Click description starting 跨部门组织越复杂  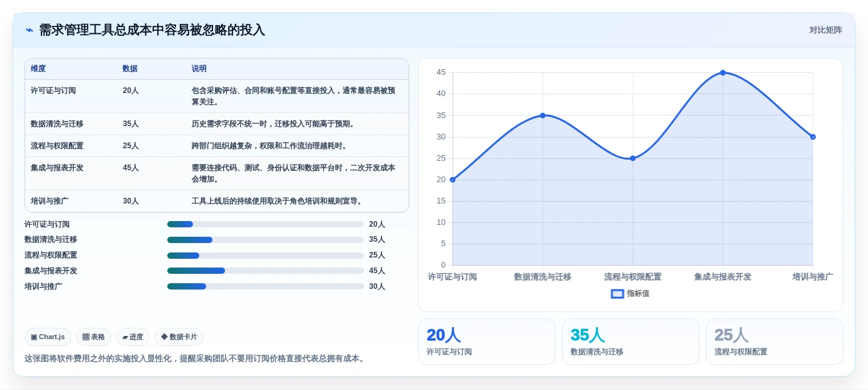pos(270,146)
